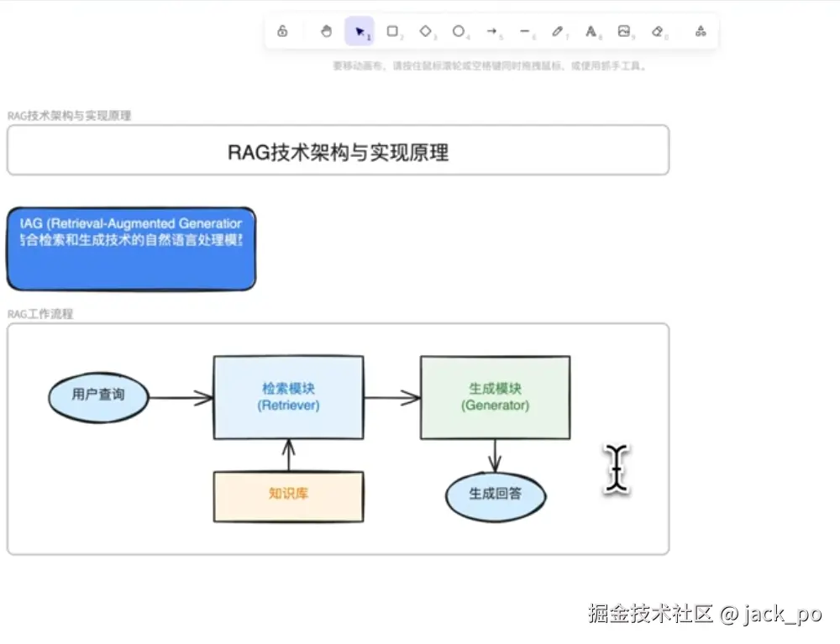Image resolution: width=840 pixels, height=644 pixels.
Task: Select the 用户查询 ellipse shape
Action: coord(97,397)
